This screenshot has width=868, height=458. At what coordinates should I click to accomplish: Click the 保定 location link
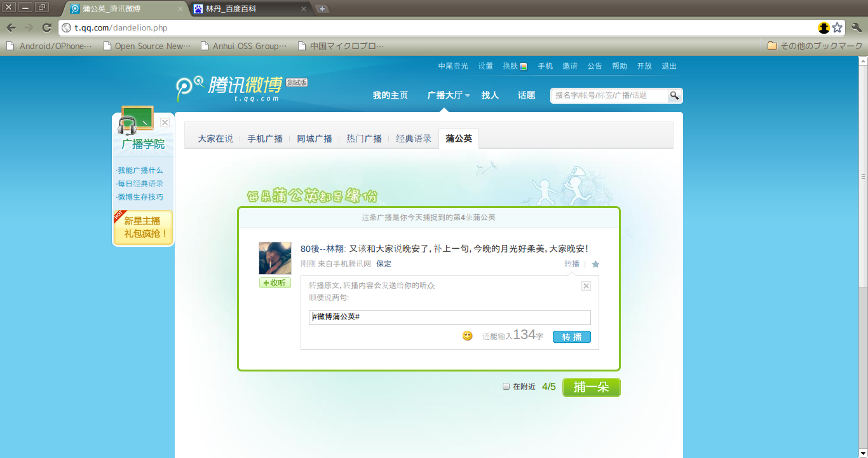click(384, 264)
